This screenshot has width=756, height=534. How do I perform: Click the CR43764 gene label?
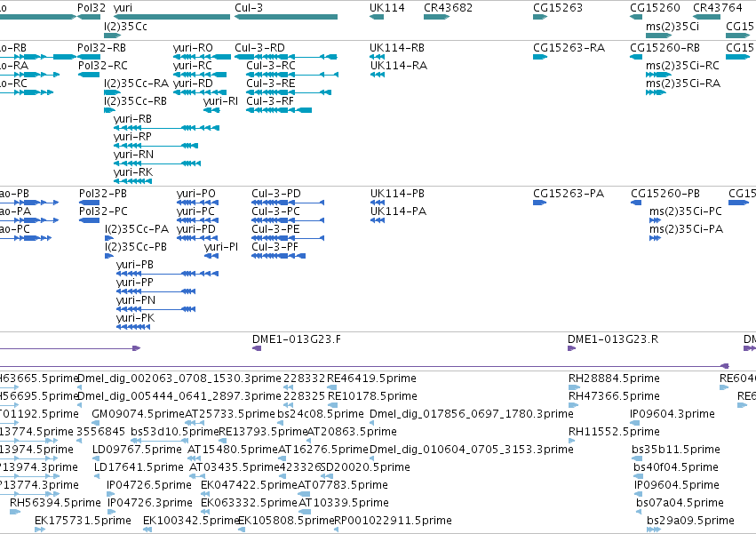pos(718,8)
